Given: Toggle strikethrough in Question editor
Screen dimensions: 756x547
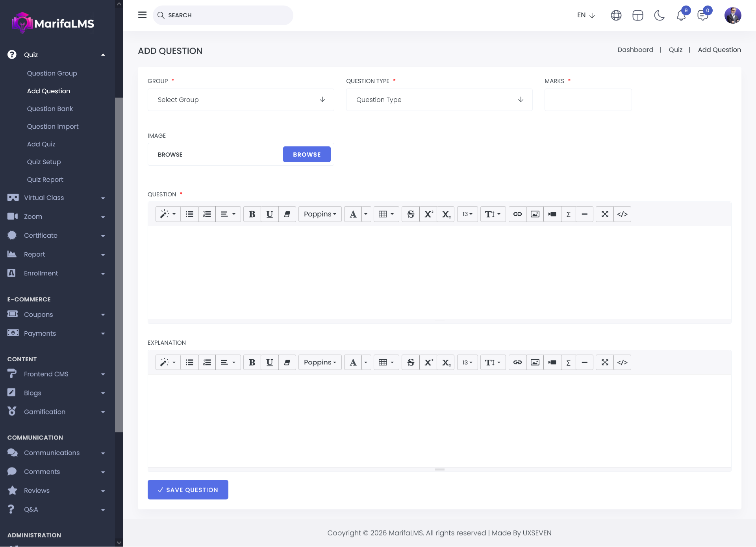Looking at the screenshot, I should (411, 214).
